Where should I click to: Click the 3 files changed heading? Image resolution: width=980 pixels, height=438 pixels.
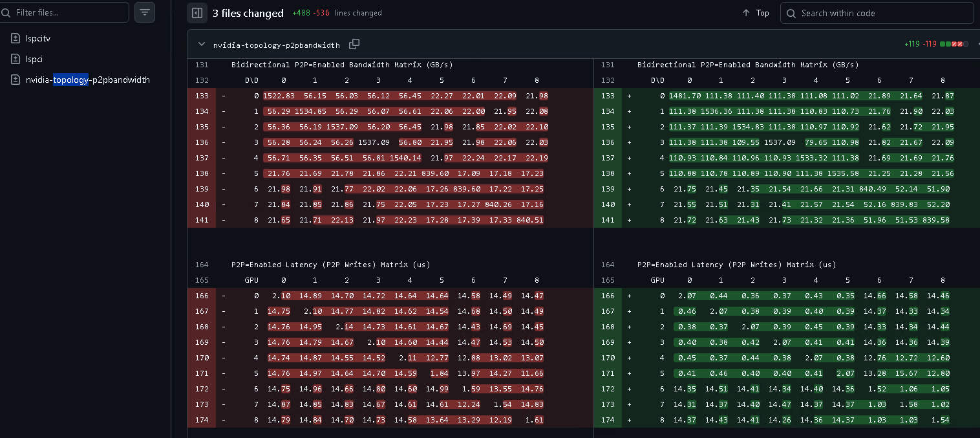248,13
